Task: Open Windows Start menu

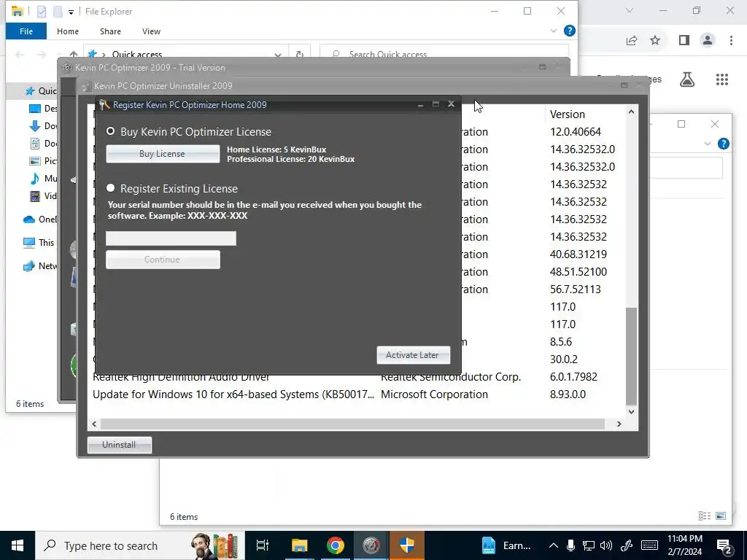Action: point(18,545)
